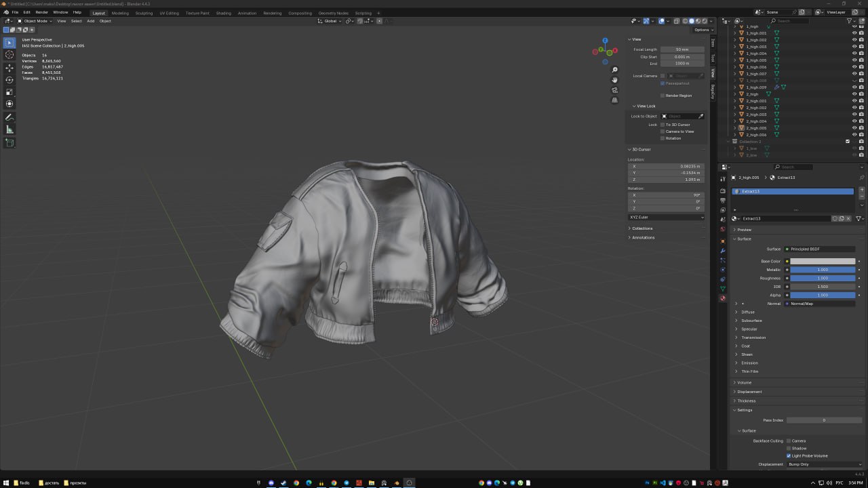Enable Lock Camera to View checkbox

pyautogui.click(x=663, y=131)
